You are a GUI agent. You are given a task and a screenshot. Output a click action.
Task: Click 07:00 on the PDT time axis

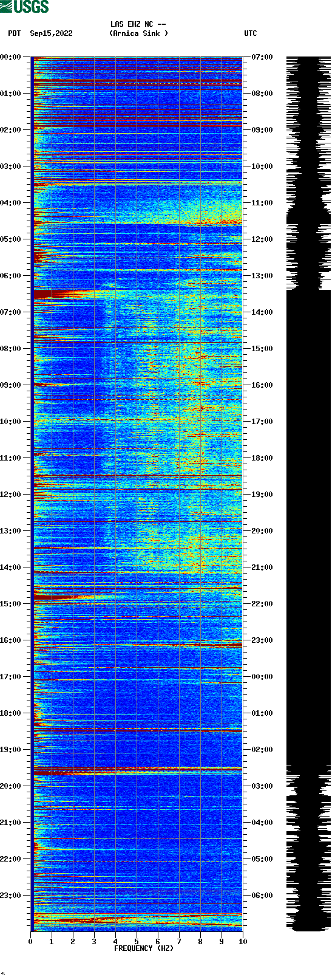[11, 312]
